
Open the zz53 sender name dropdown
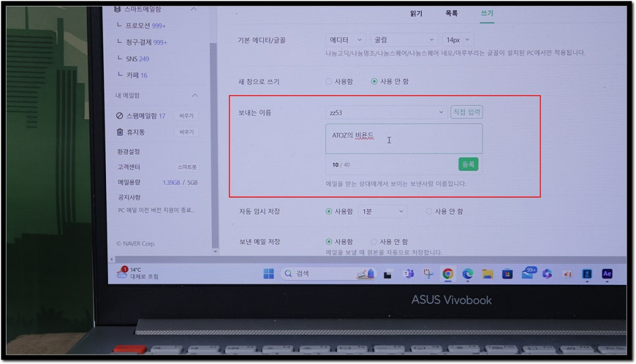(386, 113)
